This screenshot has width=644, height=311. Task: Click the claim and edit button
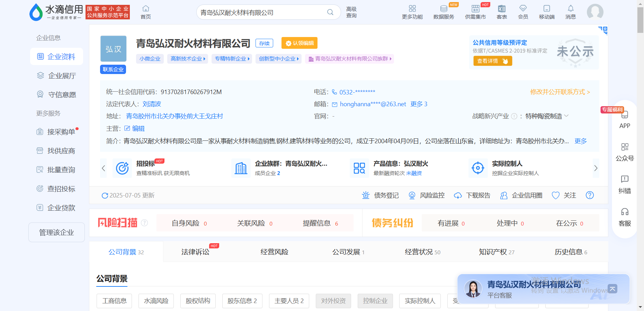tap(299, 43)
